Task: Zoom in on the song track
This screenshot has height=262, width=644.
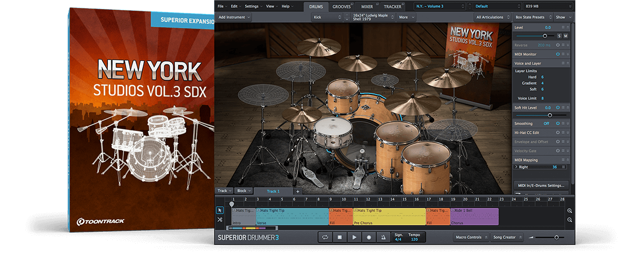Action: pyautogui.click(x=569, y=211)
